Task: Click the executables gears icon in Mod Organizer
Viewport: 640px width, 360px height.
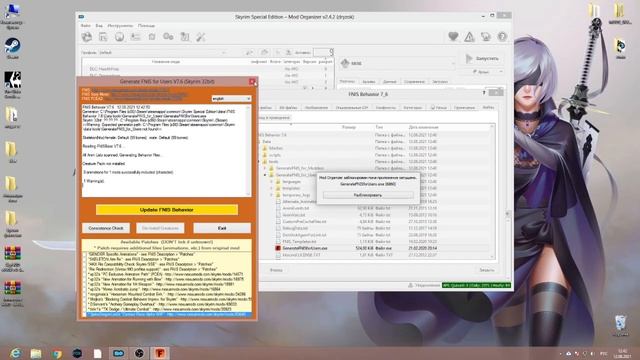Action: coord(168,37)
